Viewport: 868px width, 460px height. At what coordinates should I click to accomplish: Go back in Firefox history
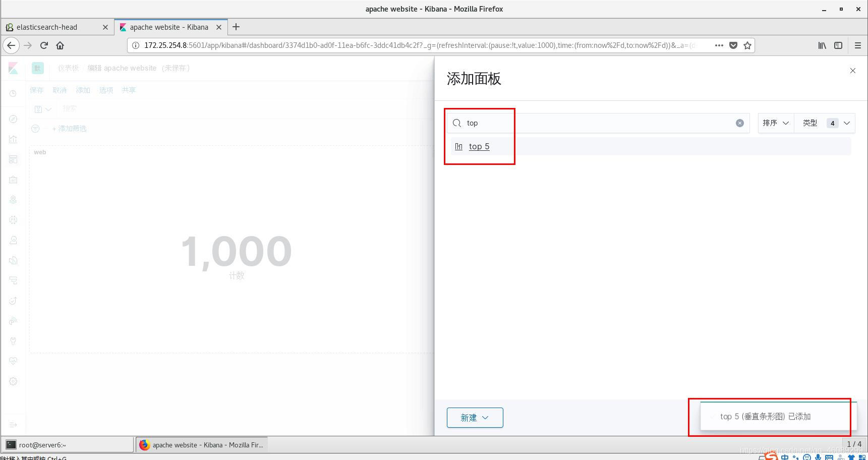click(x=11, y=45)
